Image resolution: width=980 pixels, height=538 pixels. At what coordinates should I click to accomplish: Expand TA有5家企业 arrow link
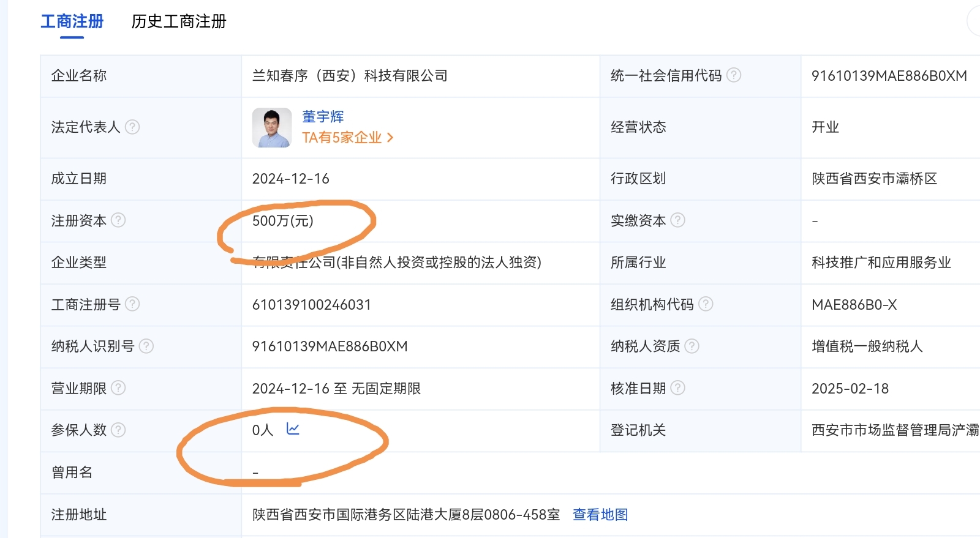coord(347,138)
